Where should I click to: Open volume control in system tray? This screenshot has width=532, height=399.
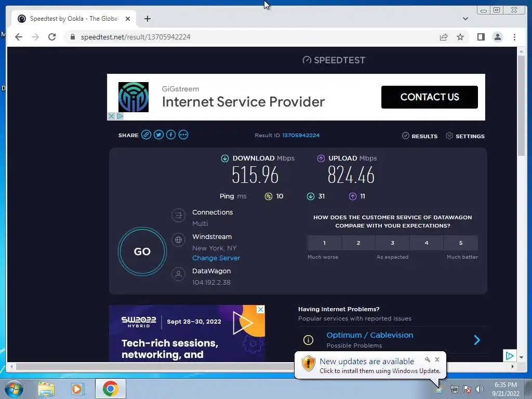click(x=479, y=389)
